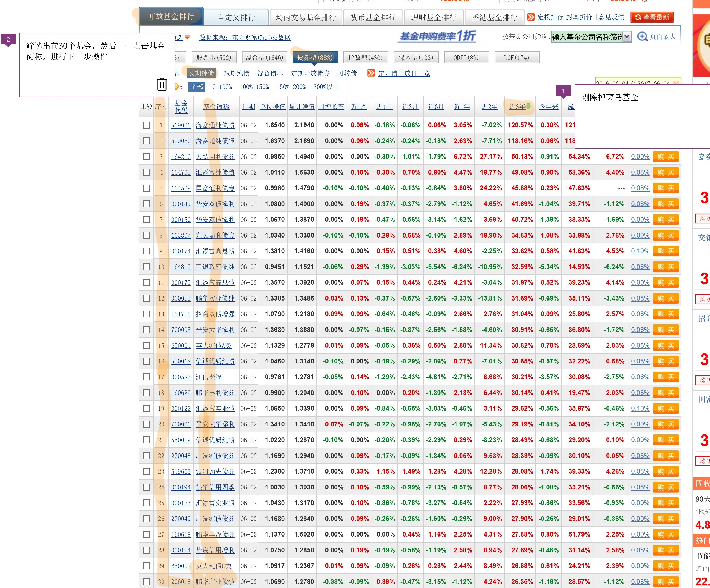This screenshot has height=588, width=710.
Task: Sort table by 近2年 column
Action: point(490,107)
